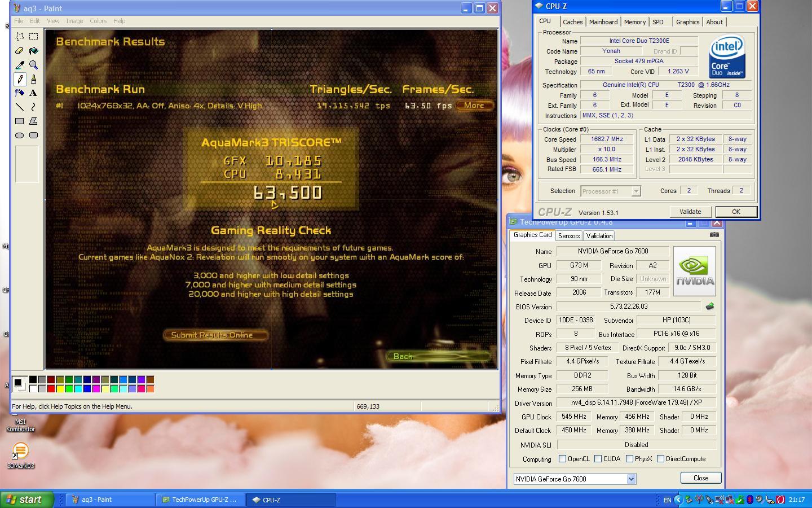Pick the Fill With Color bucket tool
Screen dimensions: 812x508
(34, 51)
